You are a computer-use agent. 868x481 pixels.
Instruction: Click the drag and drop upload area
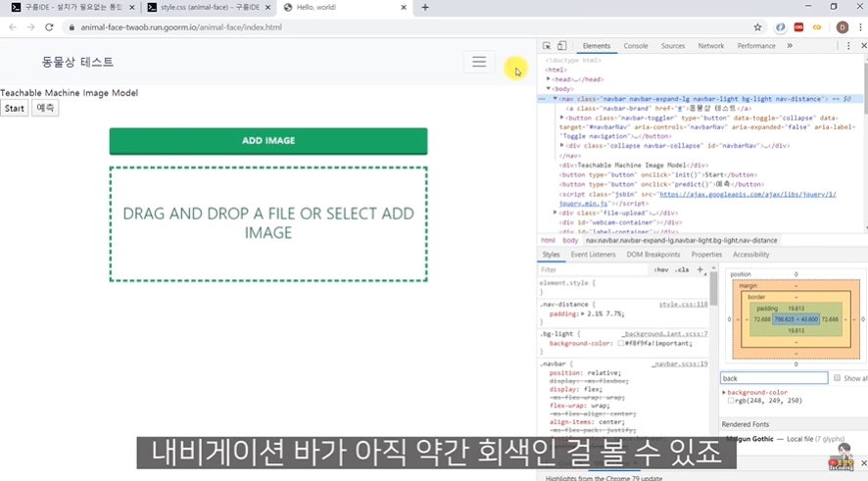click(x=268, y=223)
